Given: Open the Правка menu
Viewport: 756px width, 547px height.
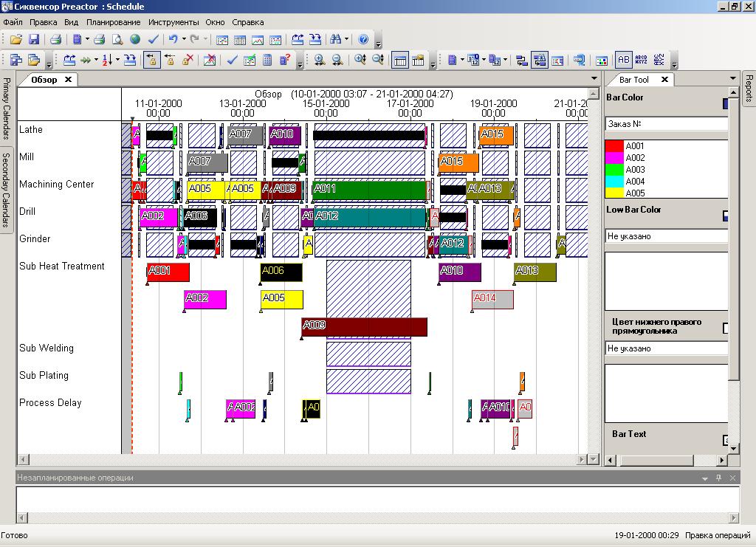Looking at the screenshot, I should (44, 22).
